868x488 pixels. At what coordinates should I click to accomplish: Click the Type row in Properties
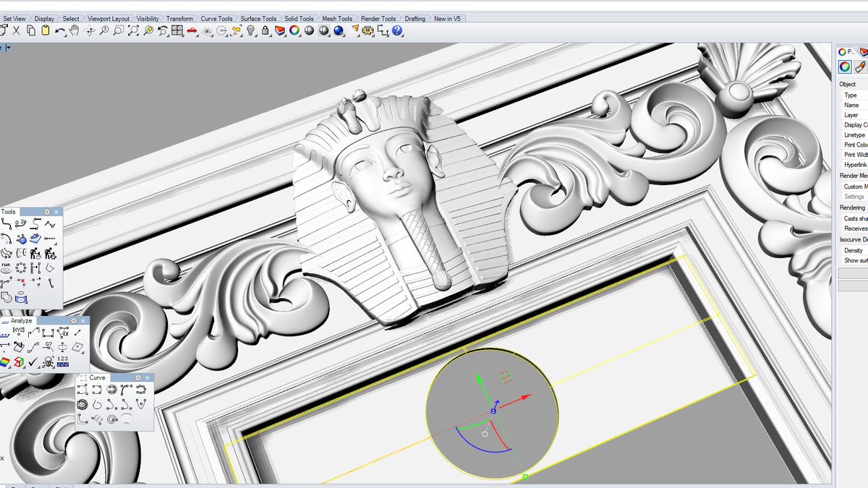click(x=853, y=95)
